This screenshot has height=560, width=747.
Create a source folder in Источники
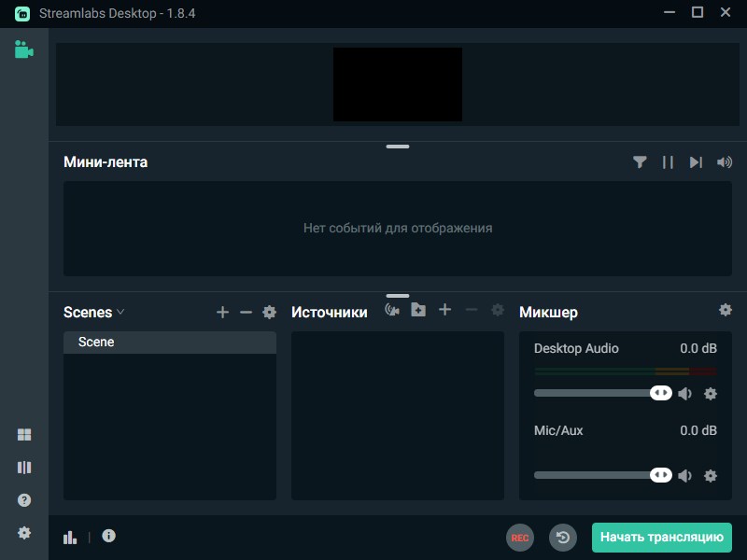[x=417, y=310]
